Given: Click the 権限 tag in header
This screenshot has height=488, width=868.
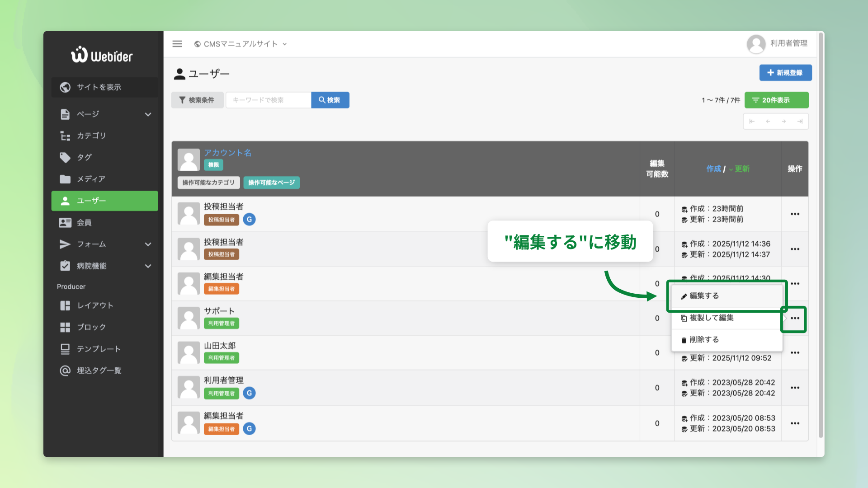Looking at the screenshot, I should coord(213,165).
